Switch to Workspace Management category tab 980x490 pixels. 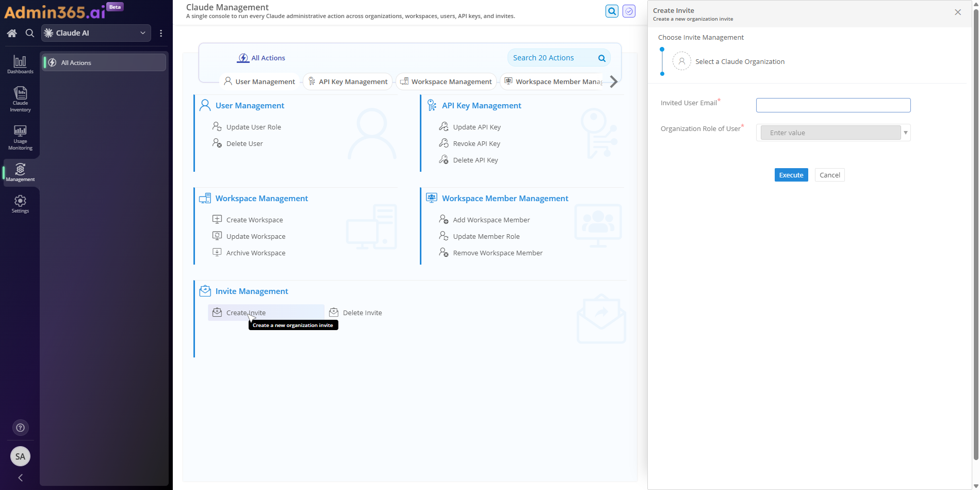tap(446, 81)
